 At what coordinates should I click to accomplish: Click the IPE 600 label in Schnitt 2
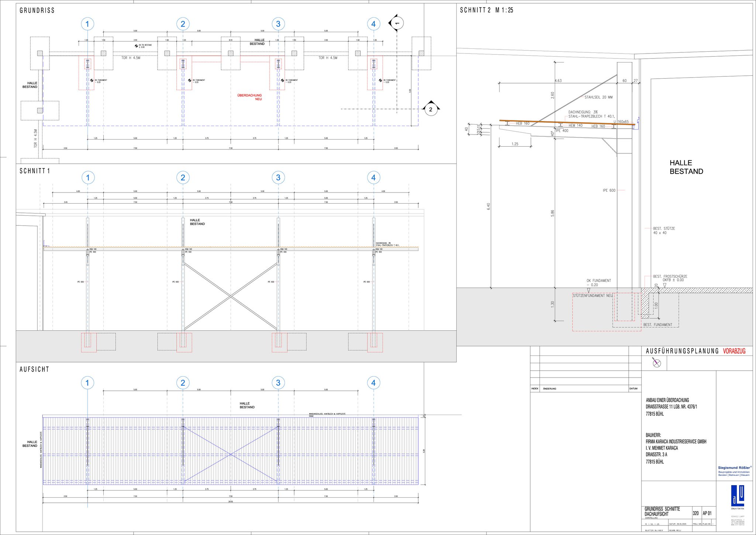(x=609, y=190)
